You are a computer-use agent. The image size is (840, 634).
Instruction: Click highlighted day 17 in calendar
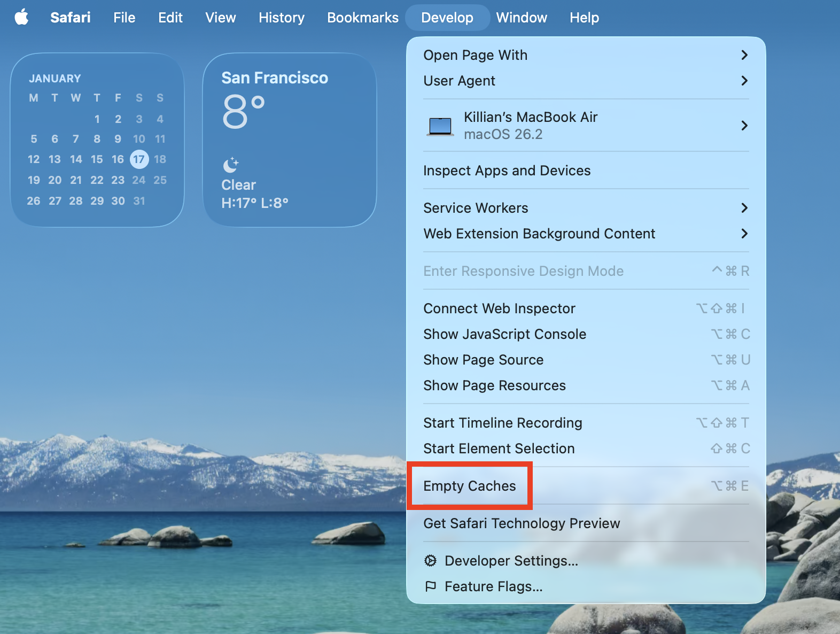139,159
